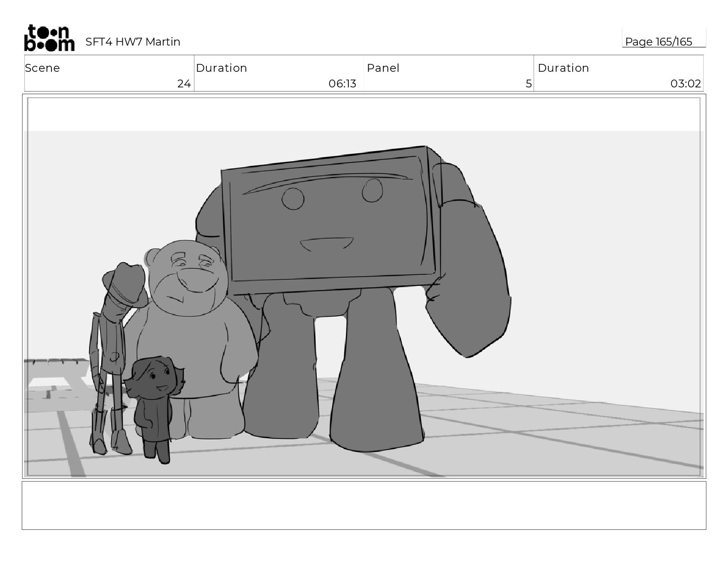The height and width of the screenshot is (563, 728).
Task: Select the scene number 24
Action: pyautogui.click(x=184, y=84)
